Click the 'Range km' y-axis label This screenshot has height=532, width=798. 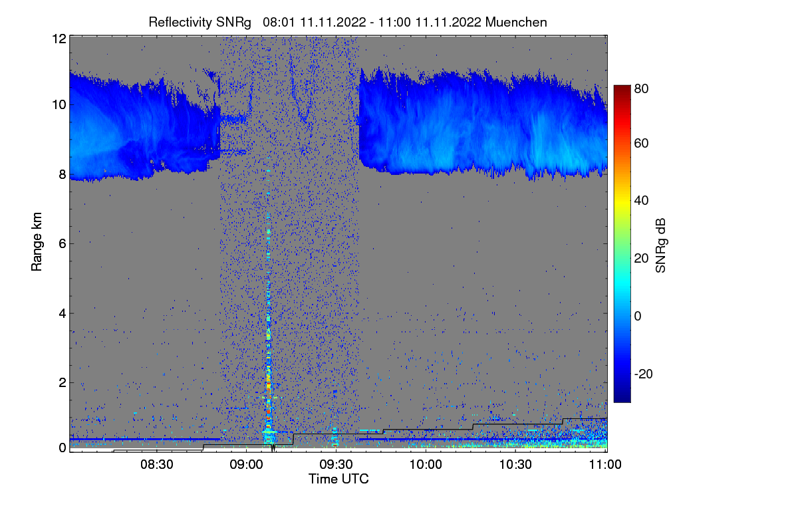coord(37,243)
